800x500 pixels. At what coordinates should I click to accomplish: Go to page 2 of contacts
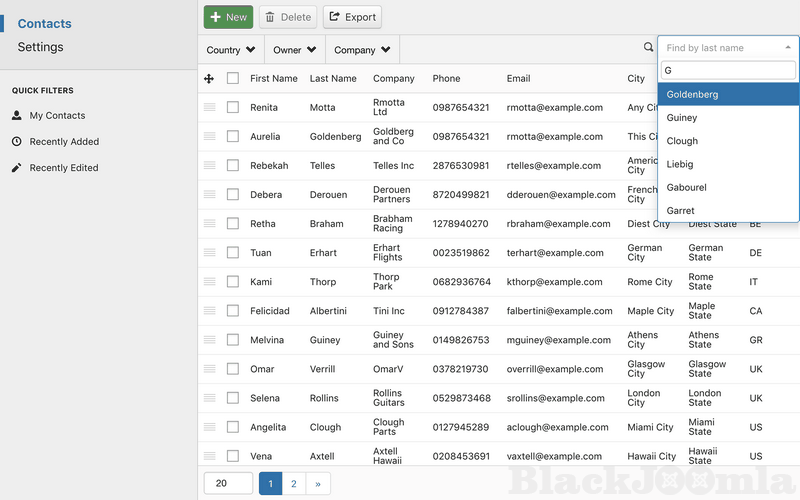tap(294, 484)
